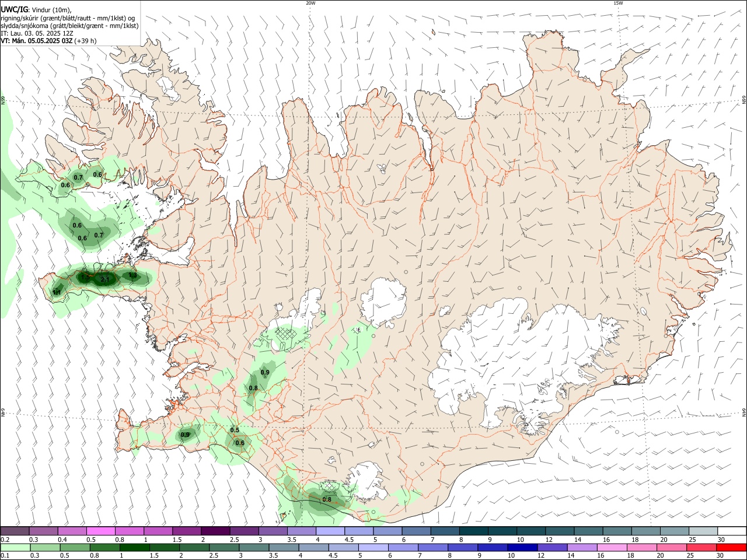Pick the dark teal 8 snow scale swatch
The height and width of the screenshot is (560, 747).
(x=473, y=531)
